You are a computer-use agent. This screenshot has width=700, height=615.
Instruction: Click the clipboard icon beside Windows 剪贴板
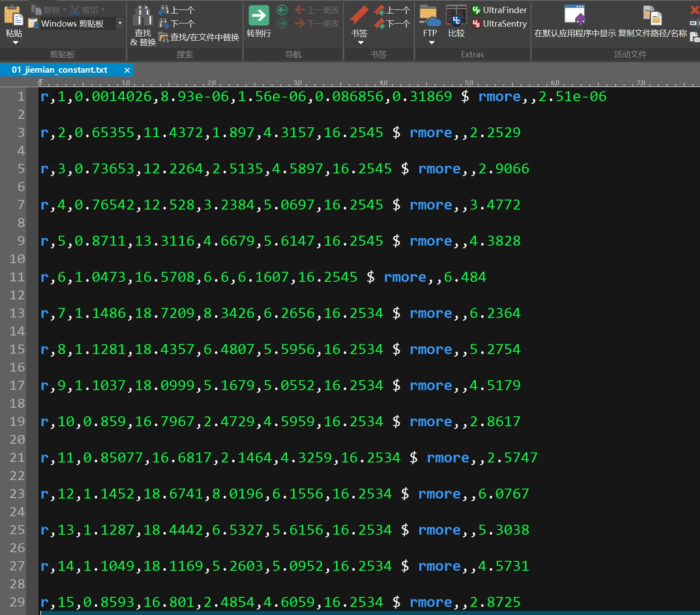pyautogui.click(x=33, y=23)
